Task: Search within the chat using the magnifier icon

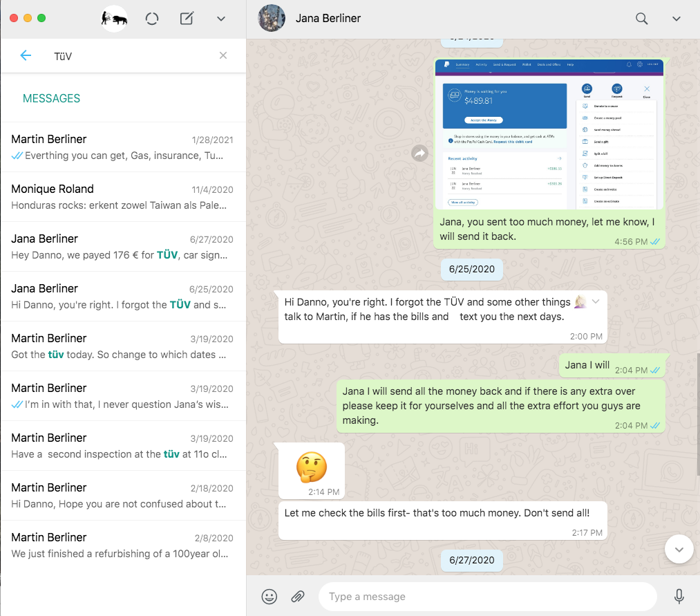Action: click(641, 19)
